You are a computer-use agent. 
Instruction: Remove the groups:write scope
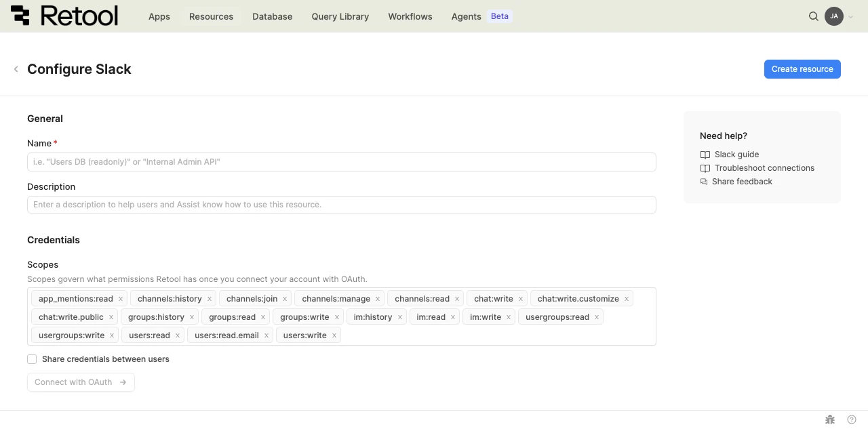(x=336, y=317)
